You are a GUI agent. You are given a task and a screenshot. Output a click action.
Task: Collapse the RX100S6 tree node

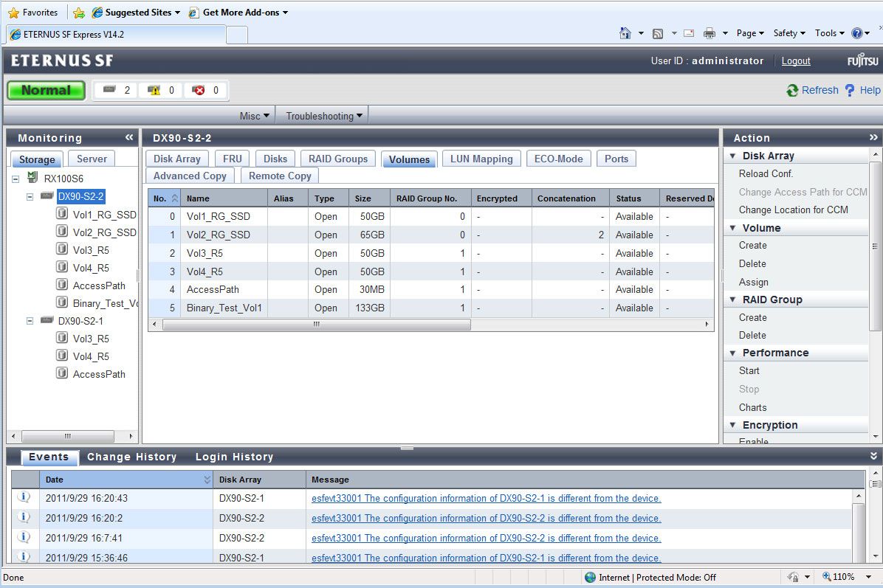pos(16,179)
